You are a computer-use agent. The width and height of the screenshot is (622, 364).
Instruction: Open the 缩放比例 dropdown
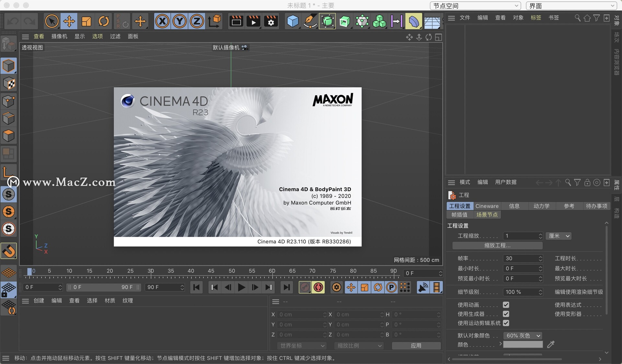tap(359, 346)
